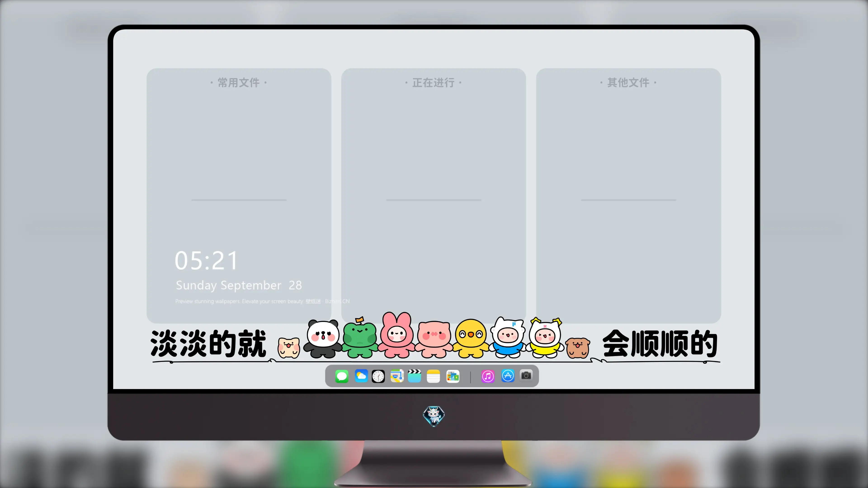Viewport: 868px width, 488px height.
Task: Click the 淡淡的就 slogan text
Action: tap(209, 343)
